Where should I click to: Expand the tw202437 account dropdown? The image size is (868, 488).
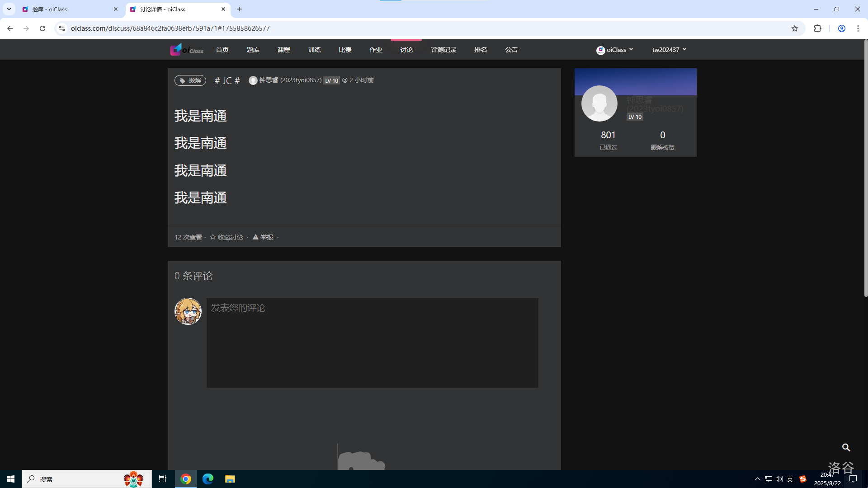point(669,50)
